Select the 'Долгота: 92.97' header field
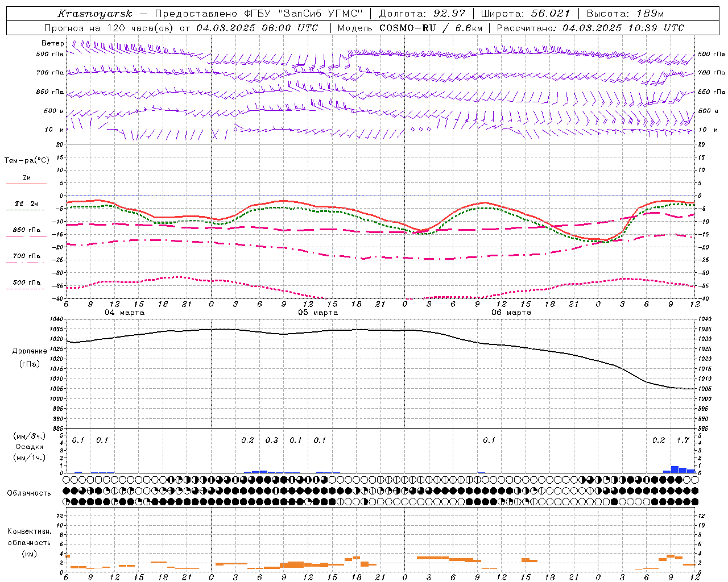Screen dimensions: 728x582 click(x=422, y=14)
